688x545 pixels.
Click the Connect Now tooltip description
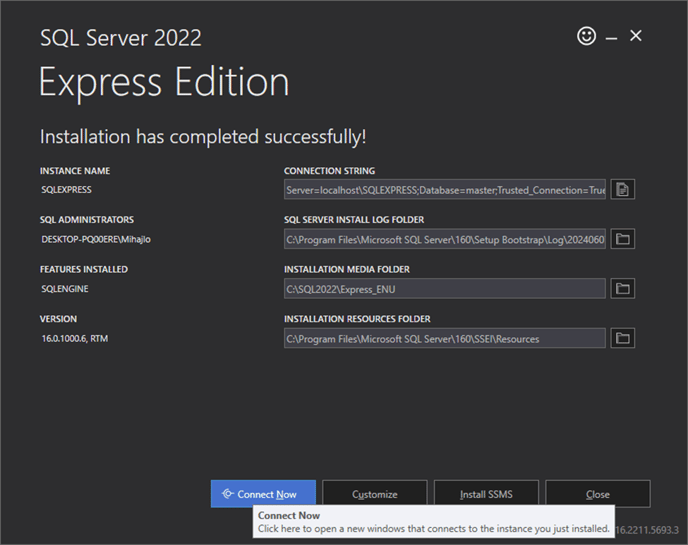point(434,528)
